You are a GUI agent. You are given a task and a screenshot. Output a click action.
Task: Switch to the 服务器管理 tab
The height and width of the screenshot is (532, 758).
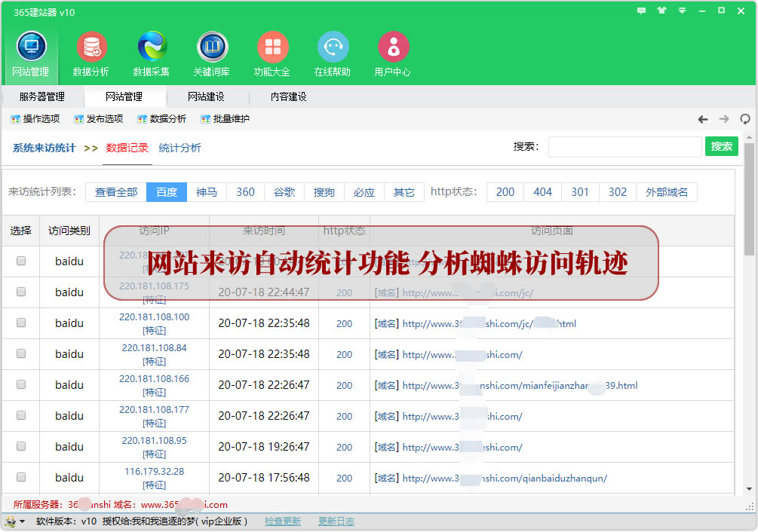[x=42, y=96]
